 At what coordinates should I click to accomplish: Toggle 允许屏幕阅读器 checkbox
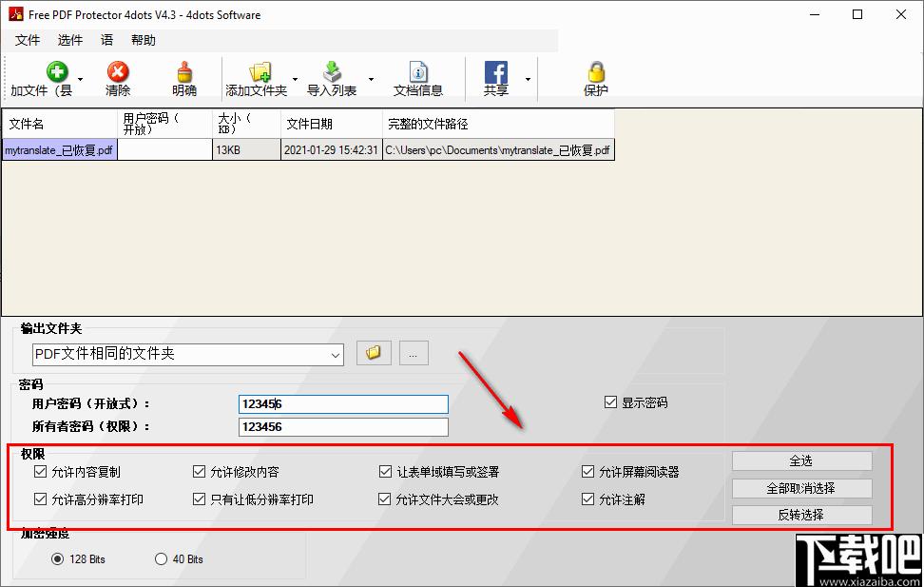587,471
